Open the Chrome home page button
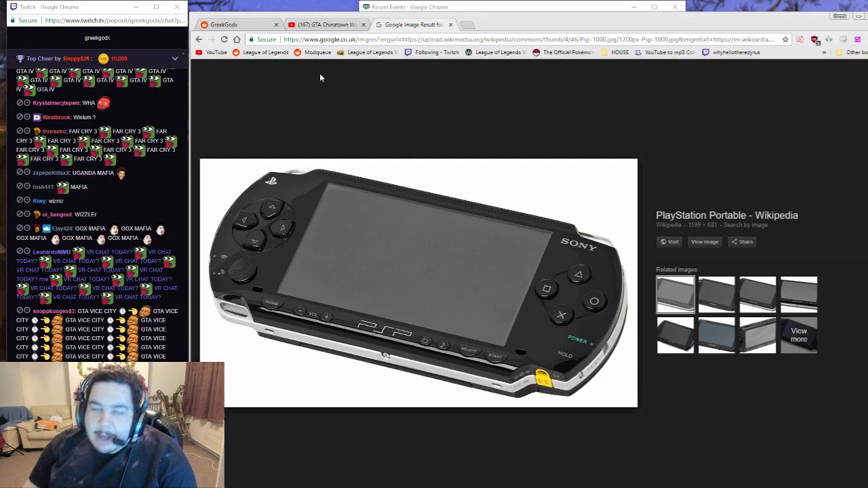This screenshot has width=868, height=488. (x=237, y=39)
